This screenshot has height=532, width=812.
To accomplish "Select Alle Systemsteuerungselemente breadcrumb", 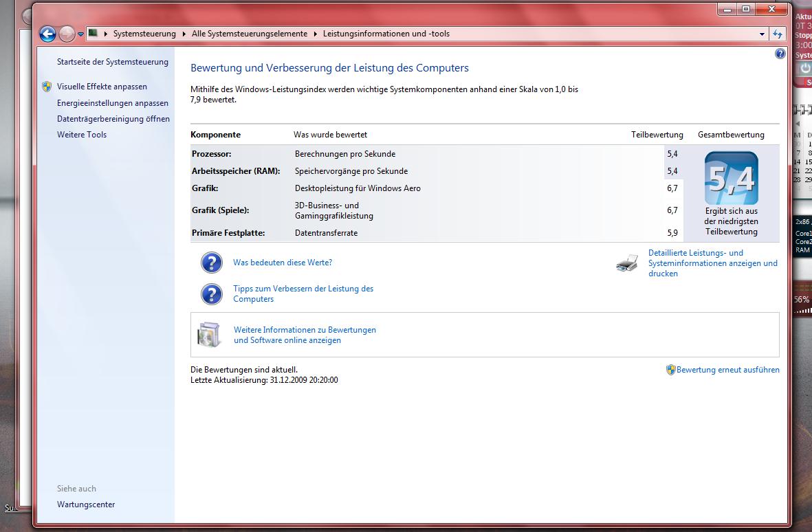I will 250,34.
